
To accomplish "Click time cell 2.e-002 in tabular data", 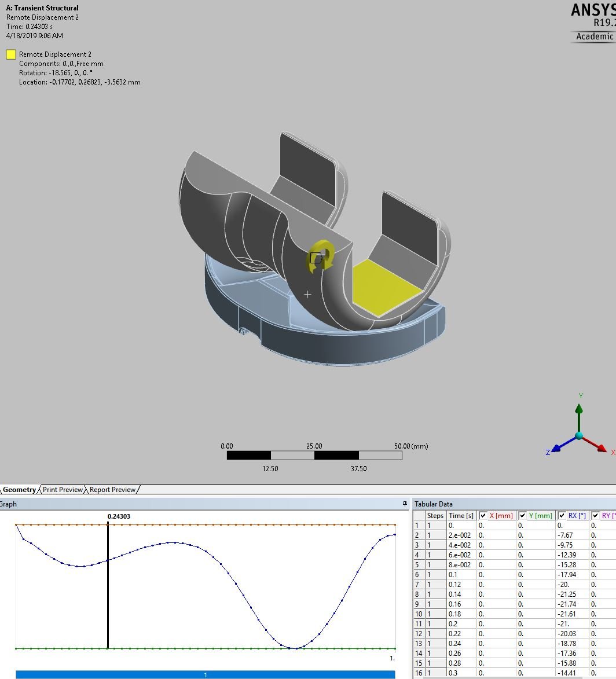I will pyautogui.click(x=461, y=535).
